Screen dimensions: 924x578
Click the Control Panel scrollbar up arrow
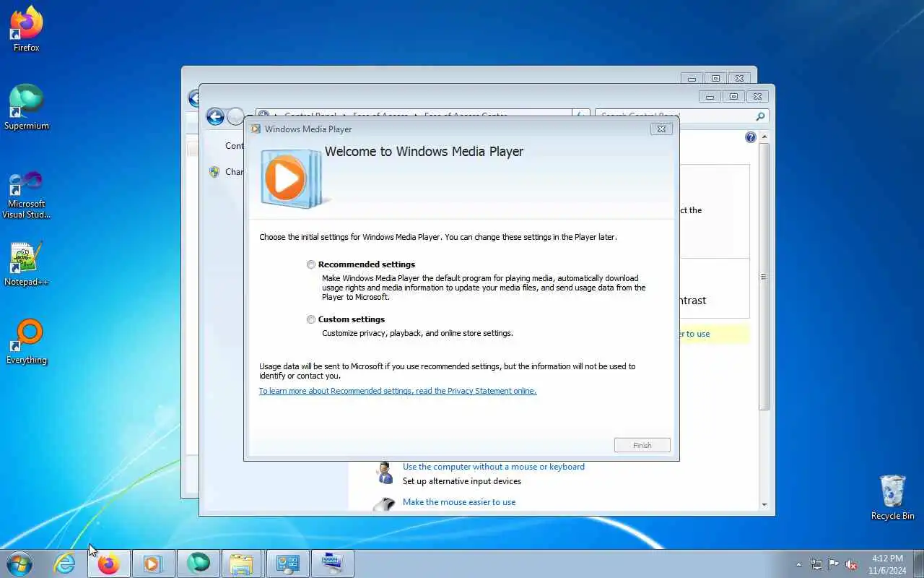[764, 137]
